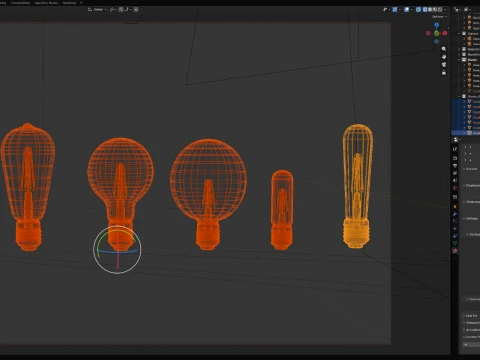Open the Object Constraints properties tab
The image size is (480, 360).
(x=455, y=236)
